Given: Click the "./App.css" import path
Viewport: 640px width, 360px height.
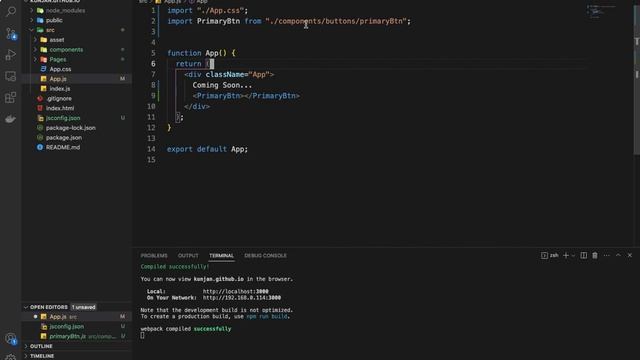Looking at the screenshot, I should (220, 10).
